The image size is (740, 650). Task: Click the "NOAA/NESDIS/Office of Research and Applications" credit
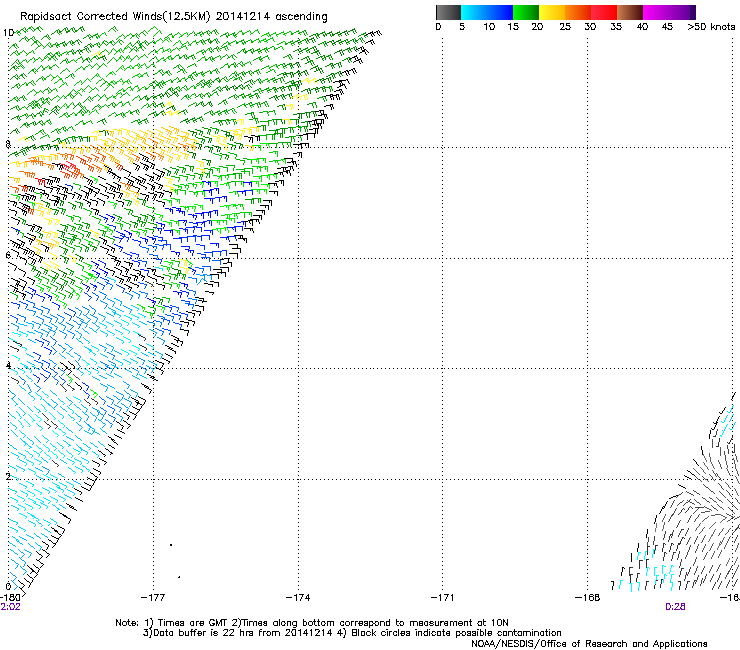pos(589,644)
